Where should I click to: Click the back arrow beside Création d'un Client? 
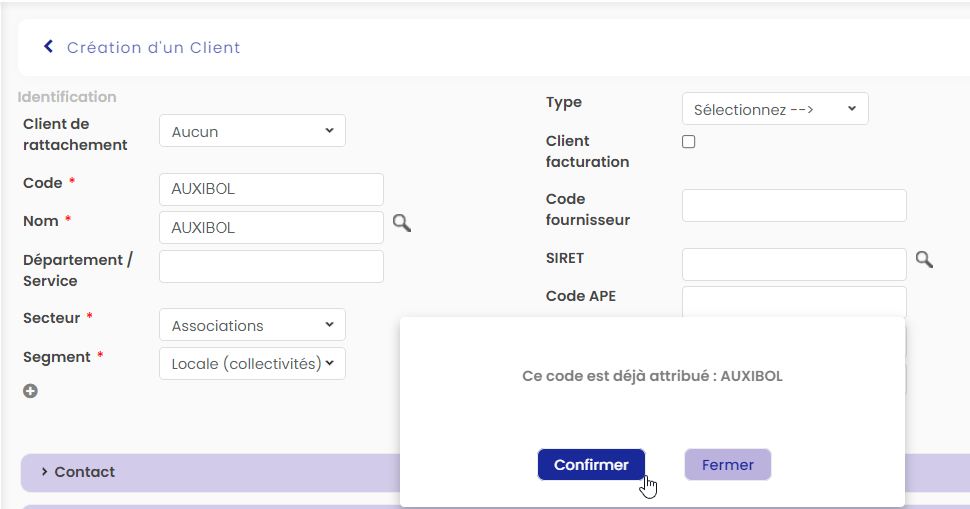click(48, 47)
